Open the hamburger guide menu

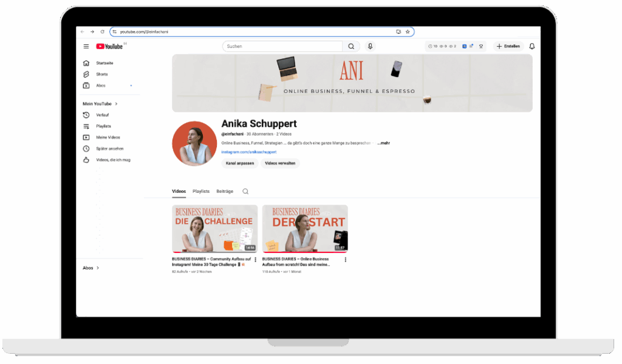tap(86, 47)
